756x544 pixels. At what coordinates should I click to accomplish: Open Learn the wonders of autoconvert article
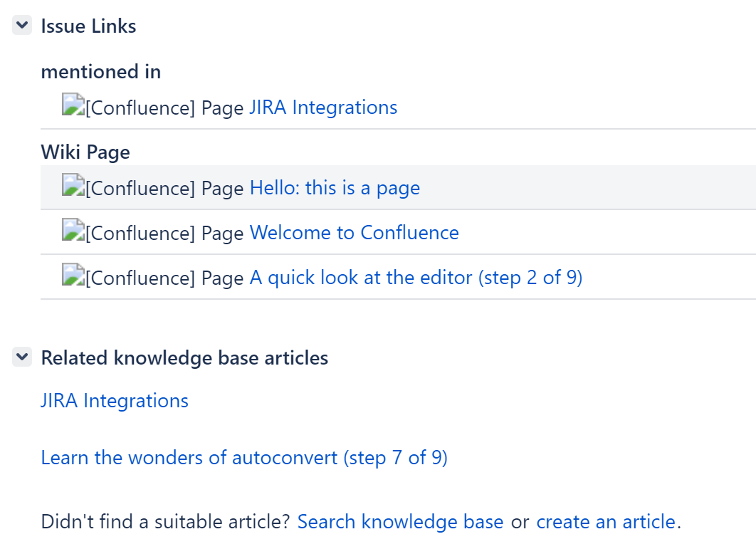[x=244, y=458]
